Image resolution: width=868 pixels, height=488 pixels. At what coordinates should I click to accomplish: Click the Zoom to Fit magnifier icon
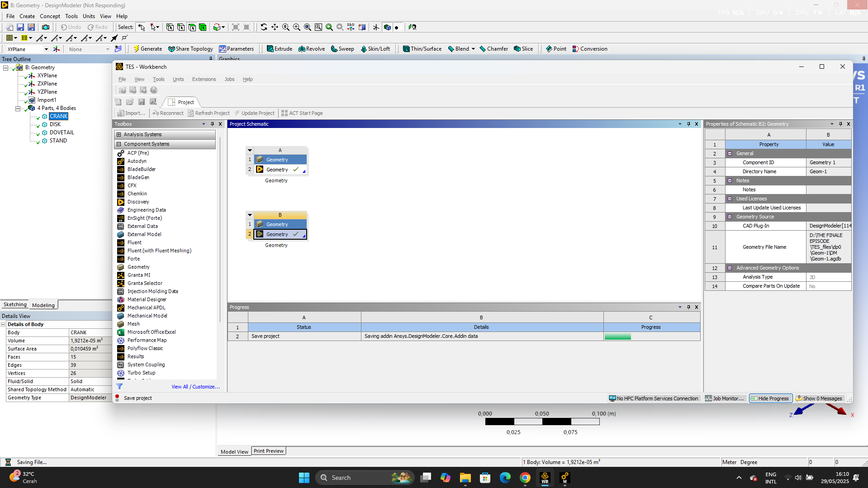click(x=308, y=27)
